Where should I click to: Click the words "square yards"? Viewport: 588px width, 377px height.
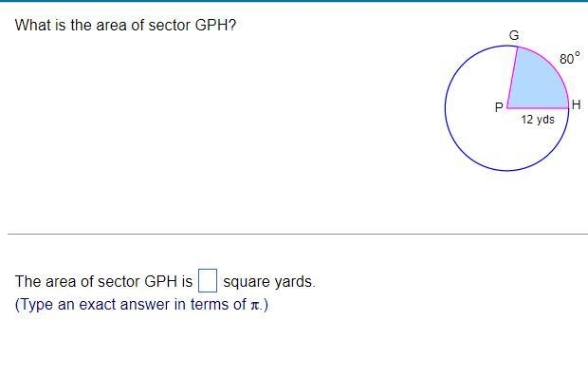click(x=268, y=282)
